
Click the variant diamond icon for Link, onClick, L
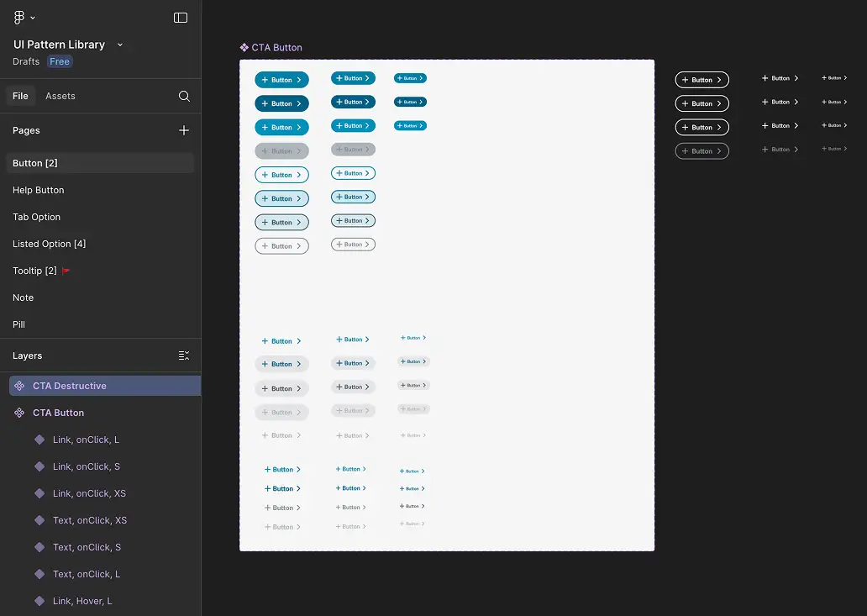click(39, 440)
